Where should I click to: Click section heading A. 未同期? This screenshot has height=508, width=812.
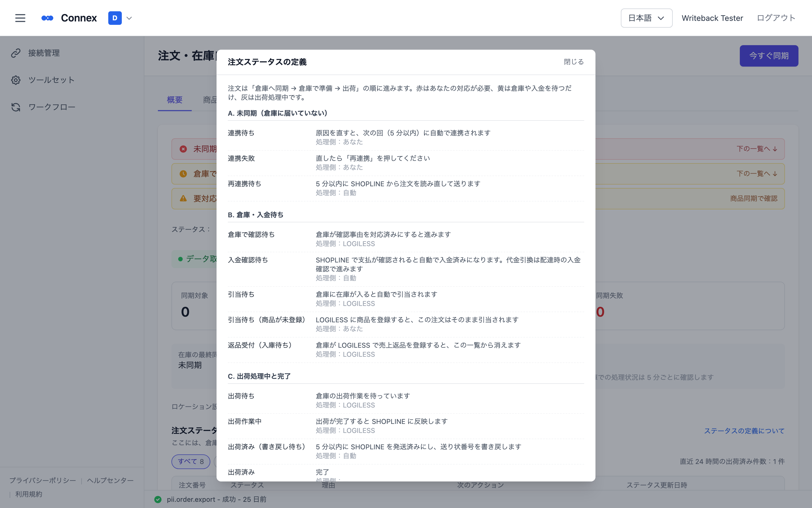278,113
